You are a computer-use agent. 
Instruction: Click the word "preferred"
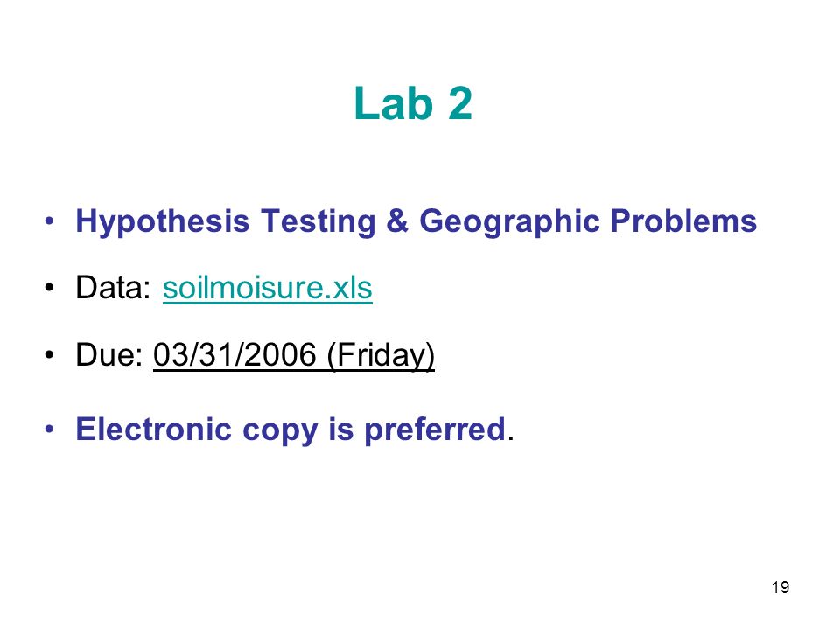435,430
